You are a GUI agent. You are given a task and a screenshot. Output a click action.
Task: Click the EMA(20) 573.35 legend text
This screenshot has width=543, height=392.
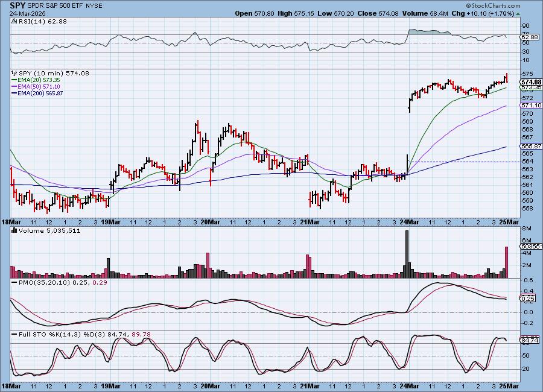tap(39, 80)
